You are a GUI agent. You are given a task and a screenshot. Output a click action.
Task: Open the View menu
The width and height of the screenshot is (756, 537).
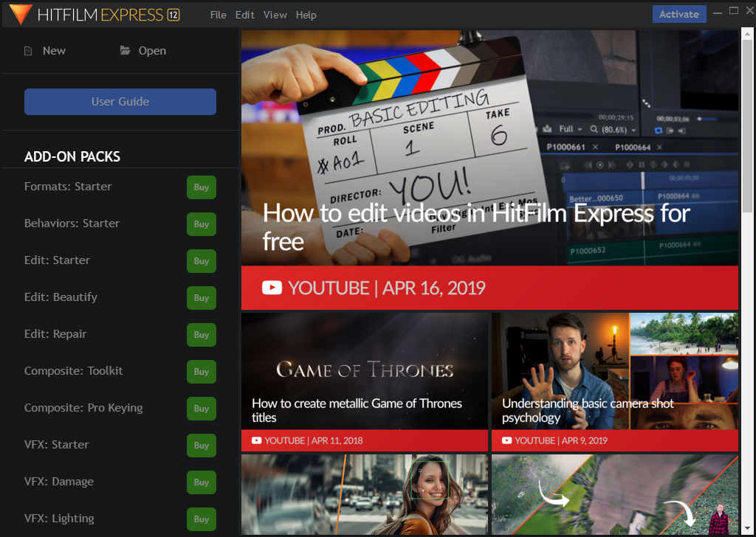click(x=275, y=15)
